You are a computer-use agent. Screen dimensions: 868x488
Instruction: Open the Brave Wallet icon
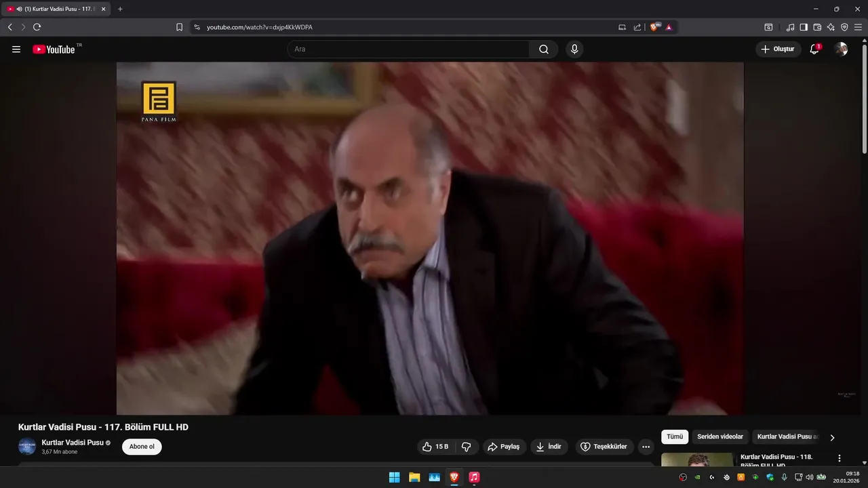click(817, 27)
